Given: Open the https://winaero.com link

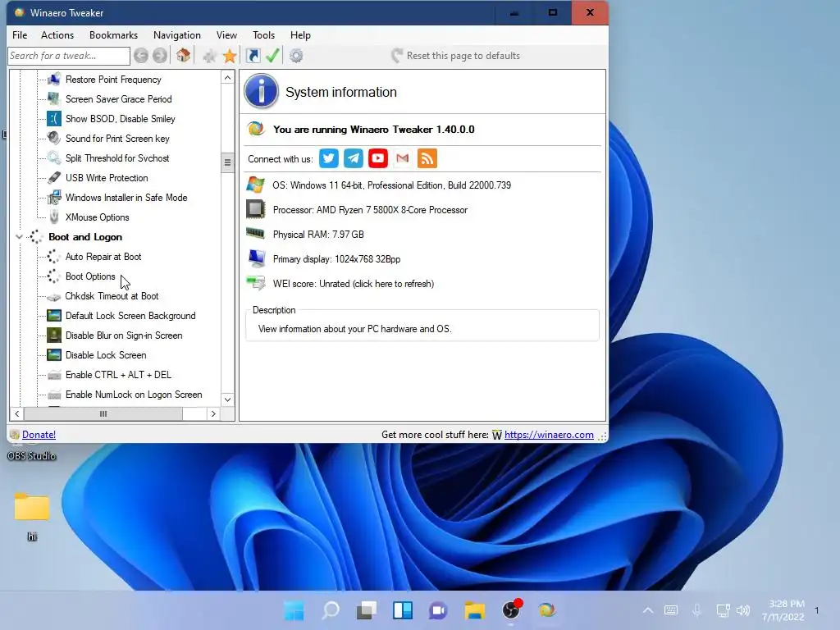Looking at the screenshot, I should (549, 435).
